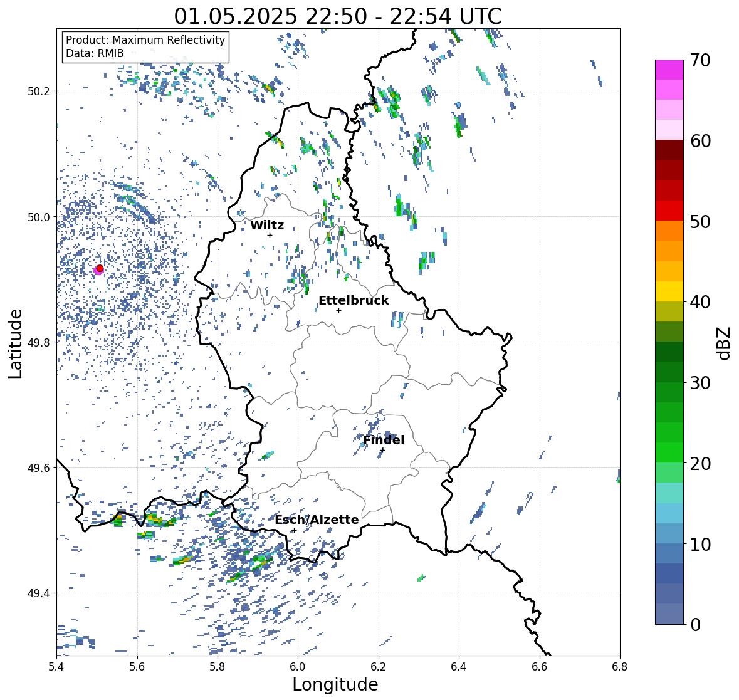Image resolution: width=739 pixels, height=700 pixels.
Task: Click the Longitude axis label
Action: [335, 684]
